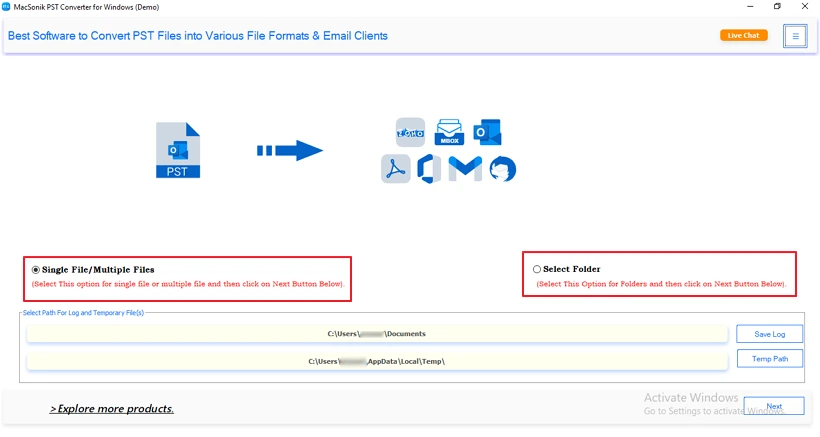Click the Documents log path field
Viewport: 820px width, 437px height.
[377, 334]
